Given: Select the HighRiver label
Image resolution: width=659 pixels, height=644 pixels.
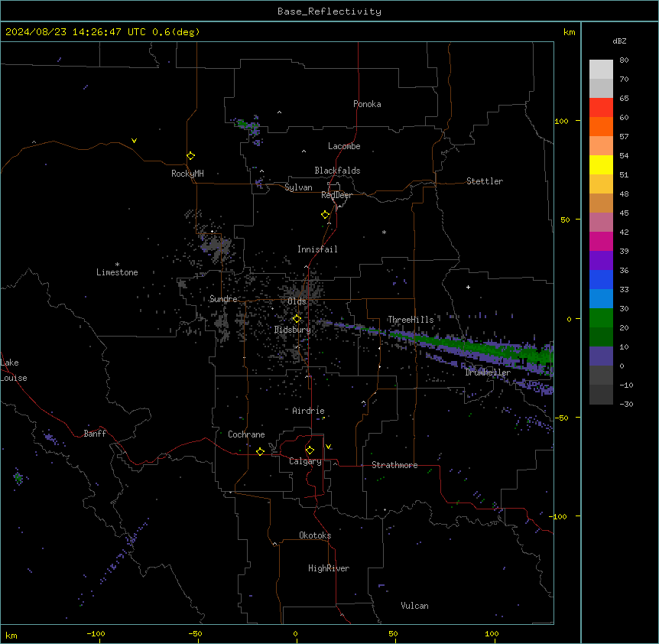Looking at the screenshot, I should [x=329, y=568].
